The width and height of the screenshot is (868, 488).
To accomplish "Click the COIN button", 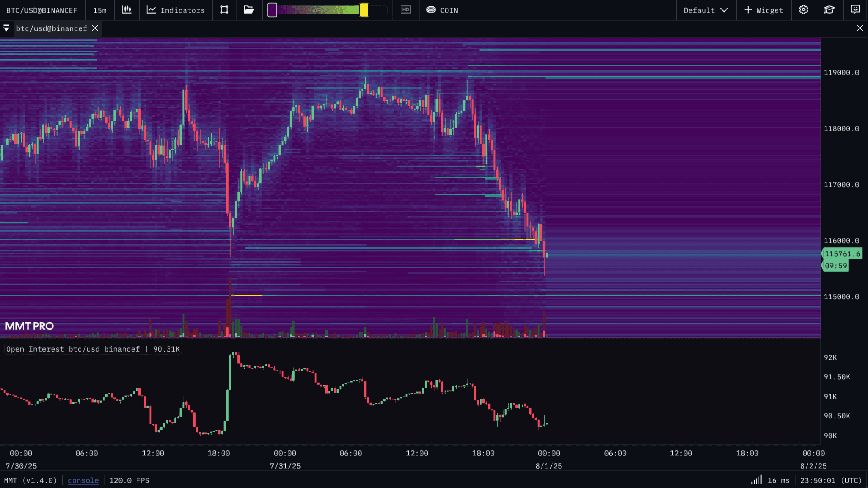I will tap(442, 10).
